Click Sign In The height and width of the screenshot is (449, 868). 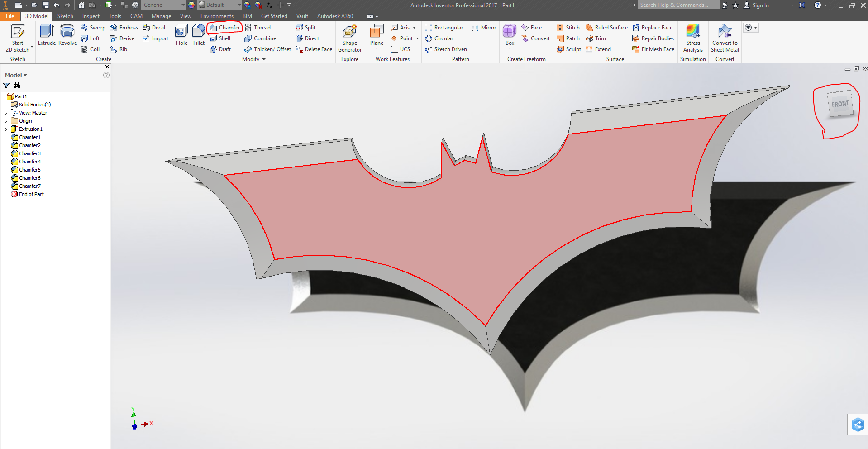click(756, 5)
